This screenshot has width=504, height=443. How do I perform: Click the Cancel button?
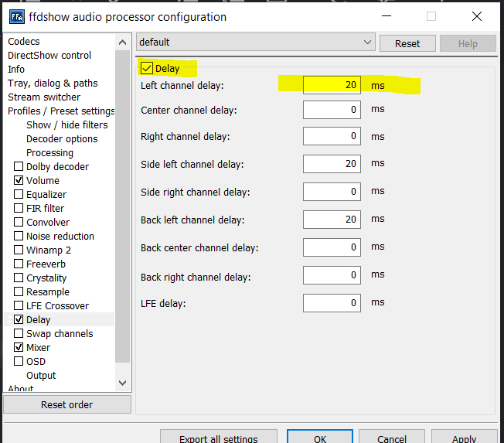[392, 438]
